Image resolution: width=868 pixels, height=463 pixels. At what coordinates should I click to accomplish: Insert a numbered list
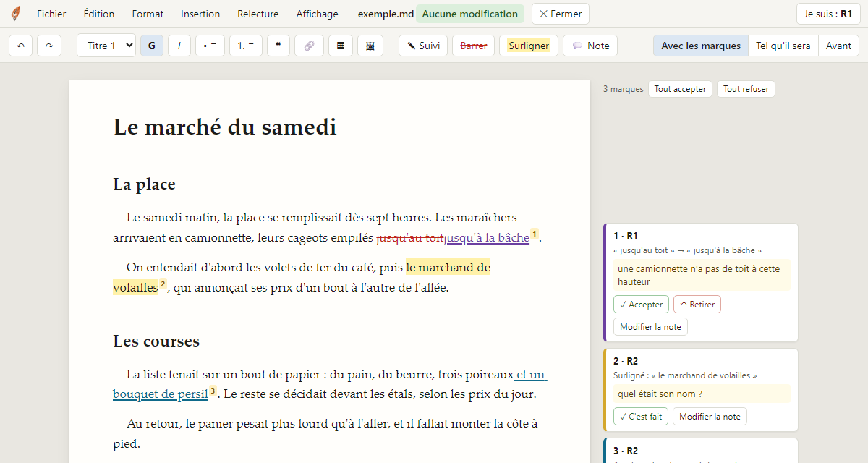click(246, 46)
